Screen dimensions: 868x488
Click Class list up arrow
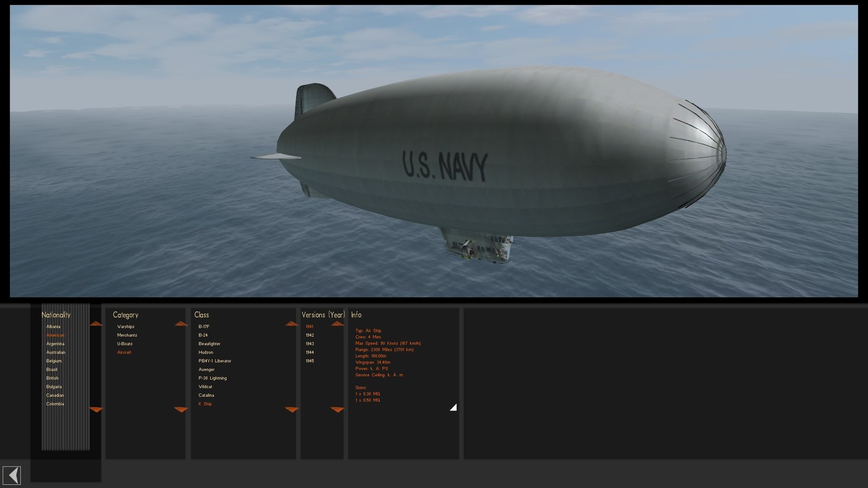(x=292, y=324)
